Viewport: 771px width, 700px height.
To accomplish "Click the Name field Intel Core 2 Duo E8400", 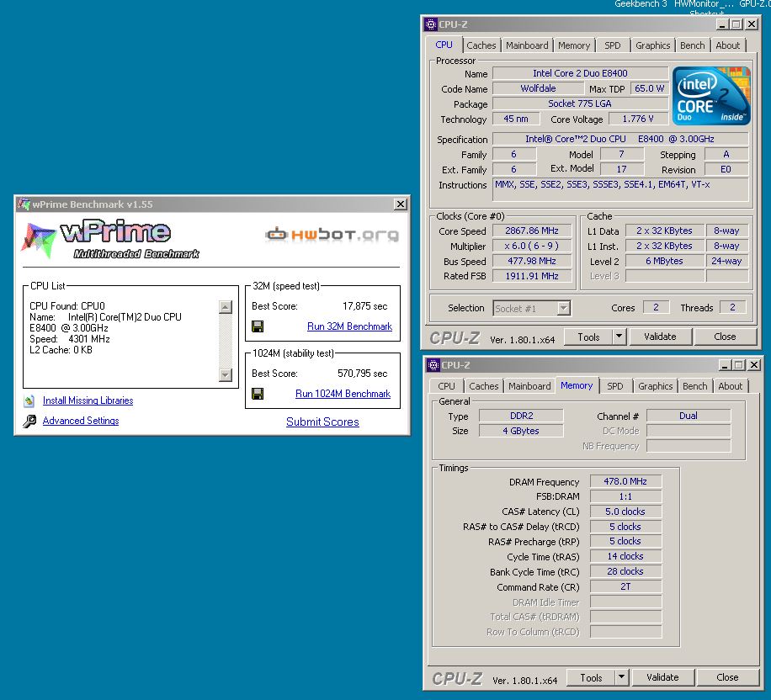I will tap(580, 73).
